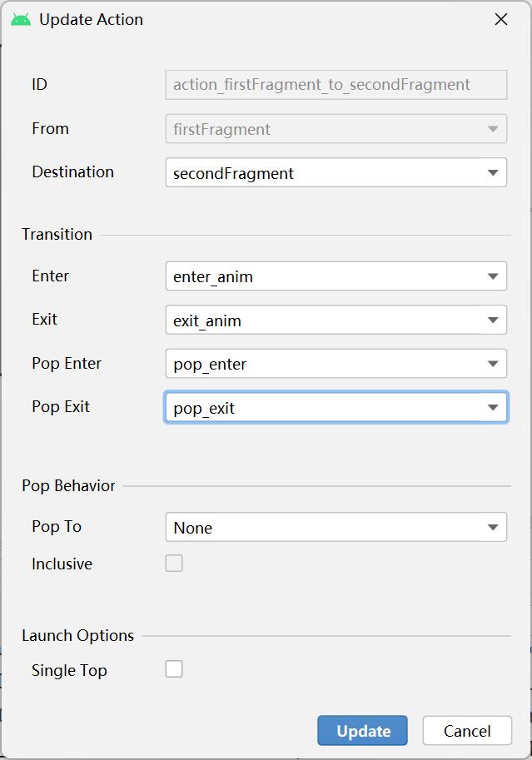Expand the Pop Exit dropdown arrow
This screenshot has height=760, width=532.
coord(493,407)
